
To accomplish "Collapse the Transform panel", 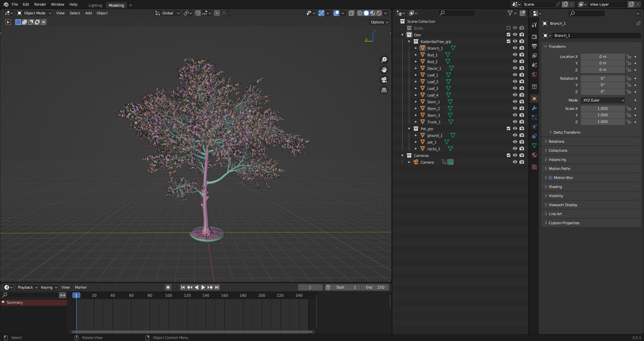I will click(557, 47).
